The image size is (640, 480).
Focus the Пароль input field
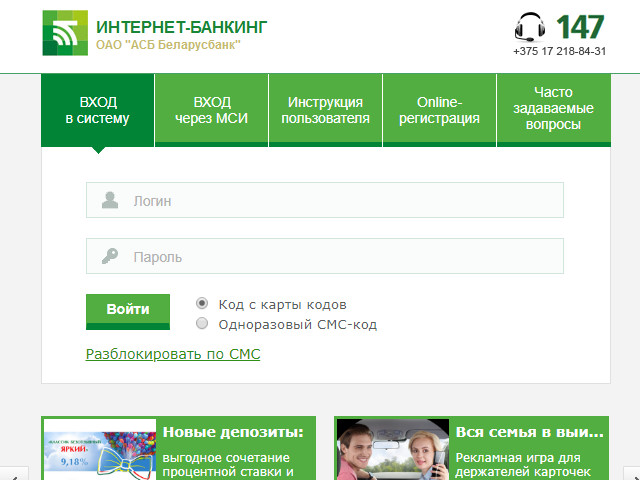325,256
